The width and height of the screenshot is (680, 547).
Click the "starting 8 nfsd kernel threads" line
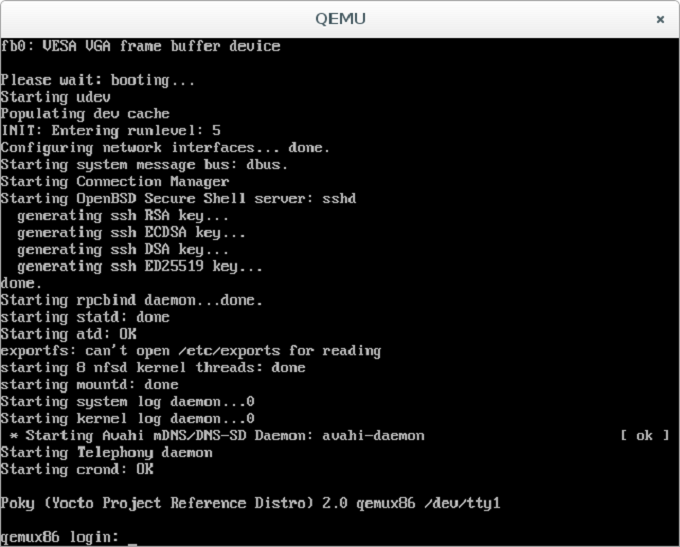pos(152,368)
